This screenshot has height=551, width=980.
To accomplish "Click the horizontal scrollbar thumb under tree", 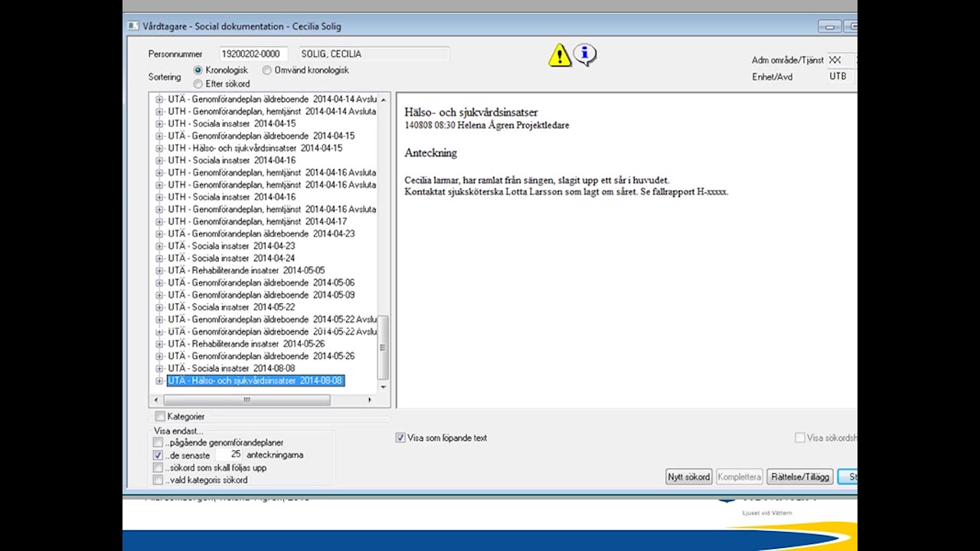I will click(x=247, y=400).
